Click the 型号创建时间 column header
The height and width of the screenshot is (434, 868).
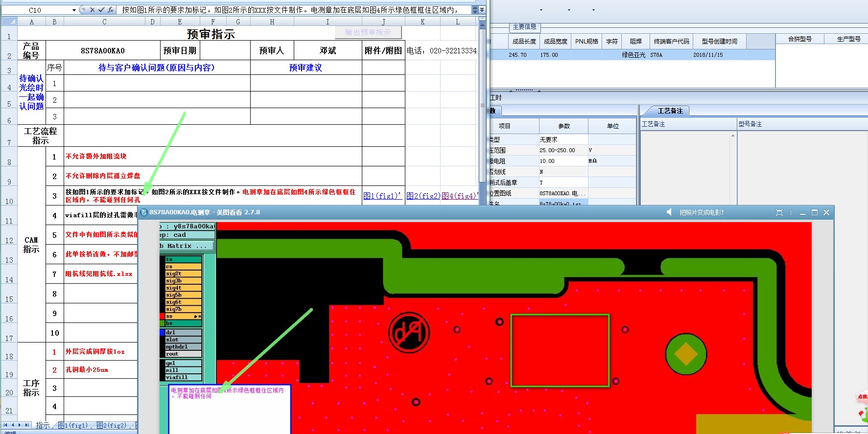719,42
